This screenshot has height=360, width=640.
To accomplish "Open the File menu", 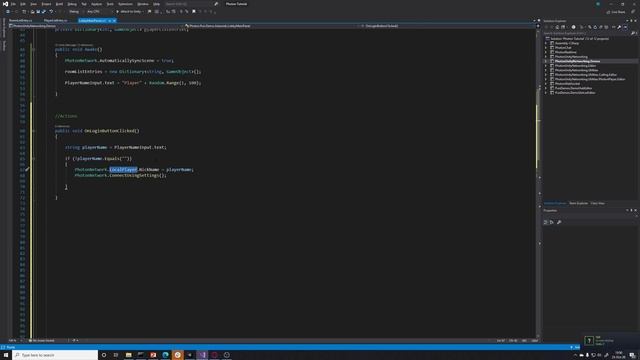I will pos(13,4).
